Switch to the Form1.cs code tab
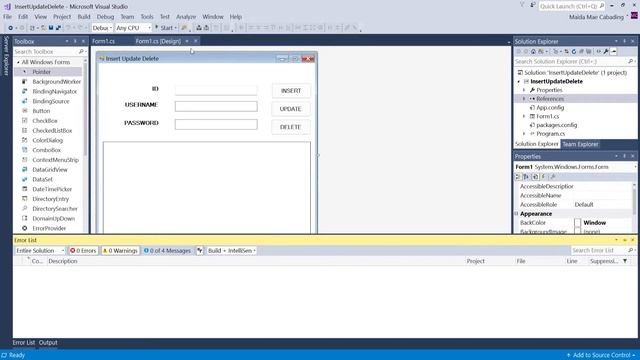The width and height of the screenshot is (640, 360). coord(104,41)
